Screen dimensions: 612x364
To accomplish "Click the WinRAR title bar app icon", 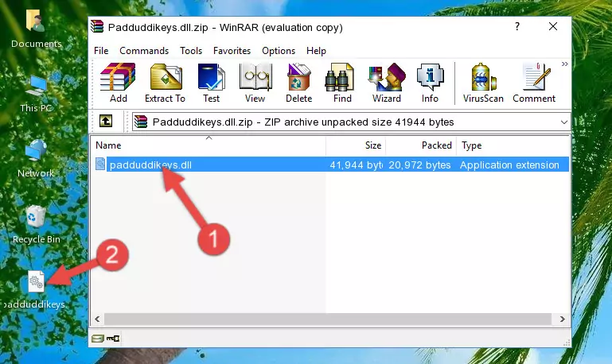I will (x=97, y=26).
